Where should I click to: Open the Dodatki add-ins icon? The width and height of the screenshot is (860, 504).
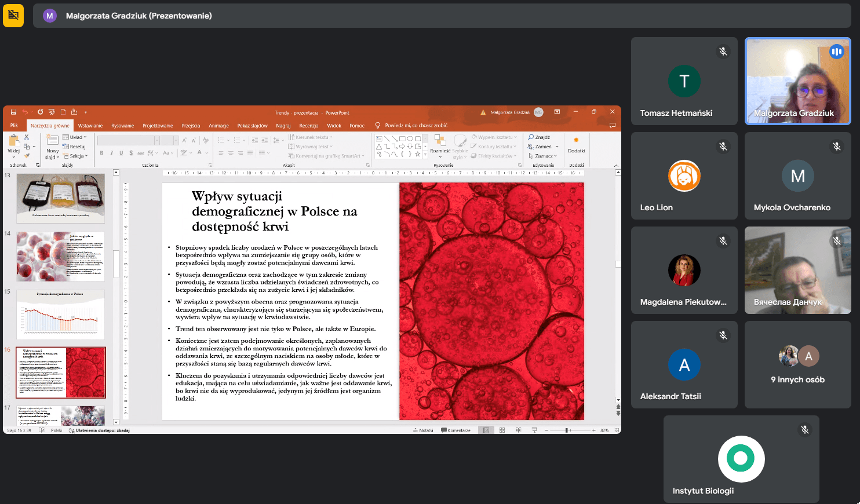[x=576, y=140]
